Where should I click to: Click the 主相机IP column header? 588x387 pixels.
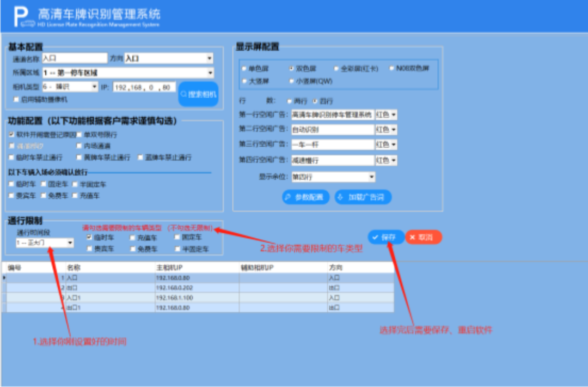[x=197, y=268]
